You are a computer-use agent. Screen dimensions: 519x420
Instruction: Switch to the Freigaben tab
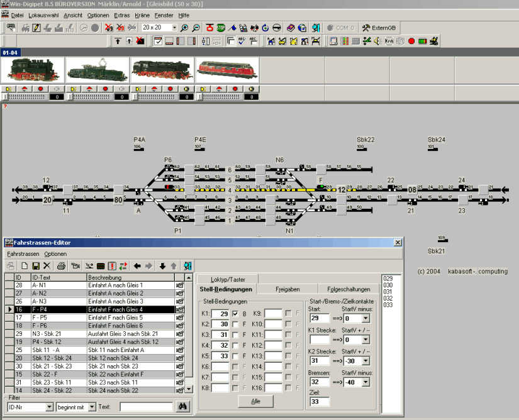point(287,289)
